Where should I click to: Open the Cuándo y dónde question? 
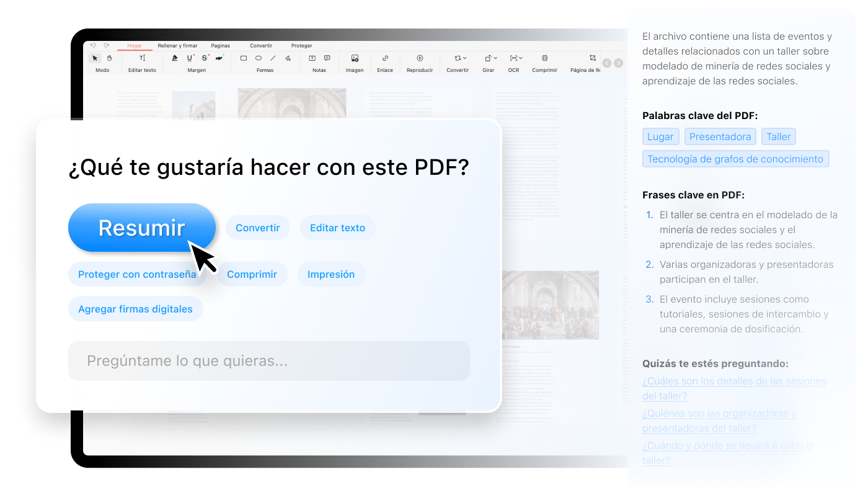pos(728,453)
